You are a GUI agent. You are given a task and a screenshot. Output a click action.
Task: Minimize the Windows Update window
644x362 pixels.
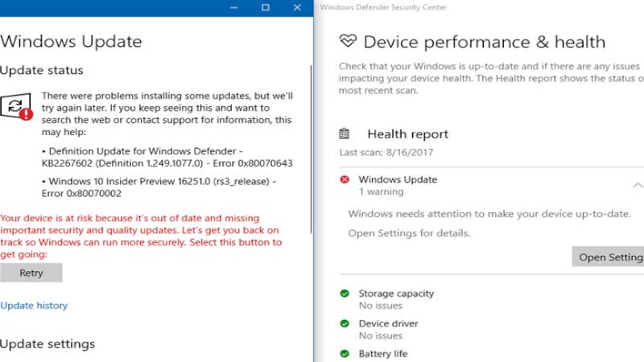[x=233, y=7]
